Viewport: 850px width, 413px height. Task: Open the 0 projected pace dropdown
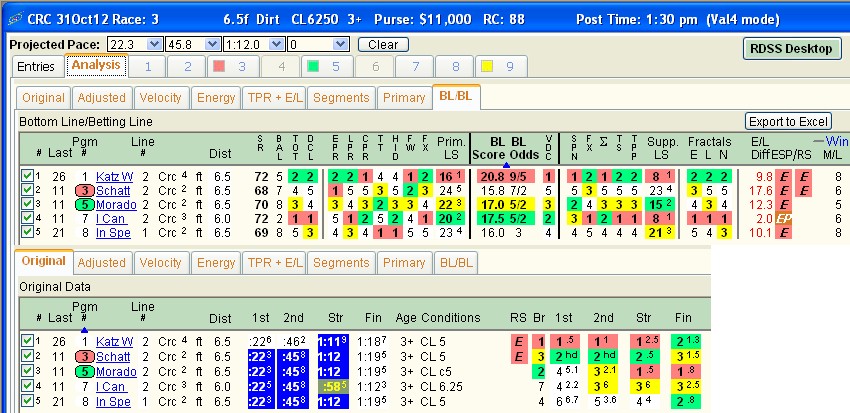click(x=341, y=44)
